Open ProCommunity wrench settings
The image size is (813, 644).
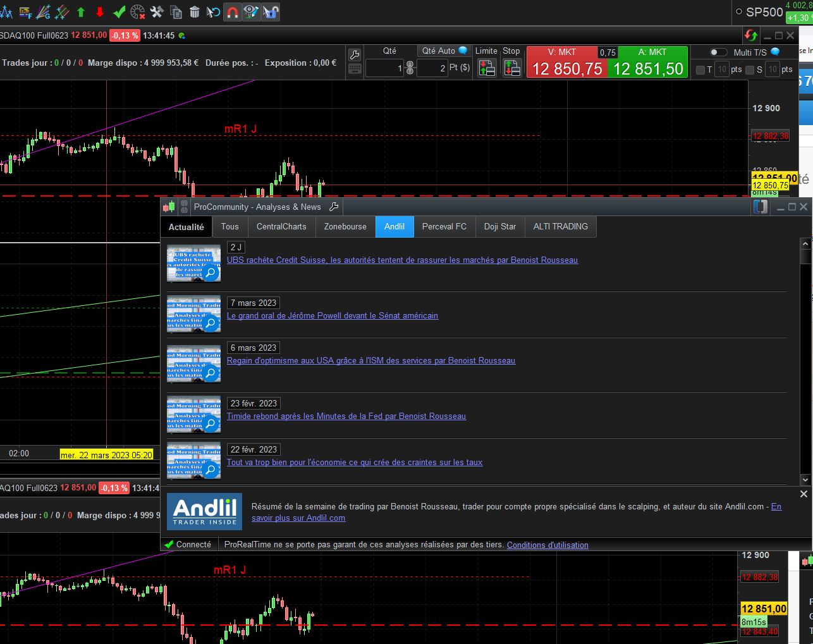pos(334,207)
